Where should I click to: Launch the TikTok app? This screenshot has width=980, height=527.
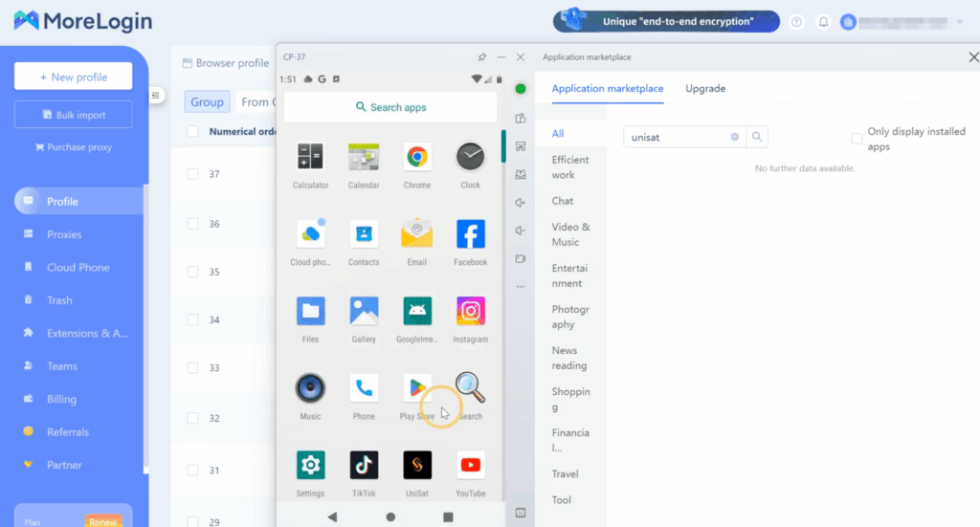pos(364,466)
